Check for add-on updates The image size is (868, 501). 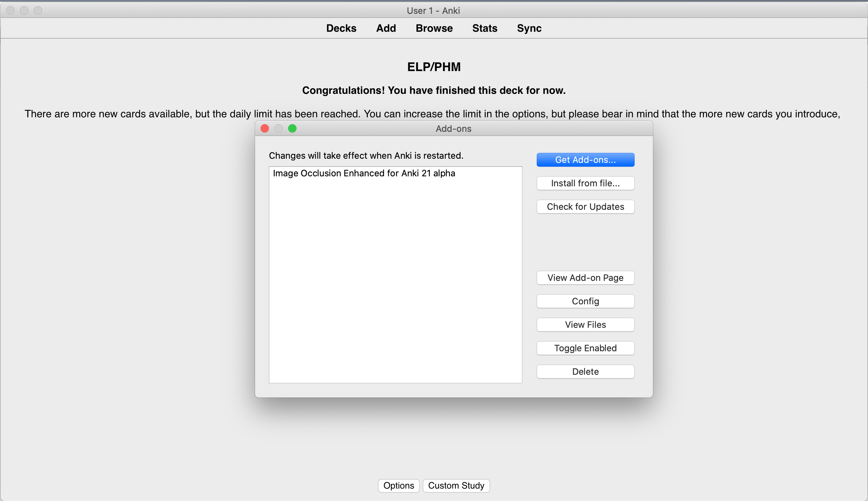point(585,206)
